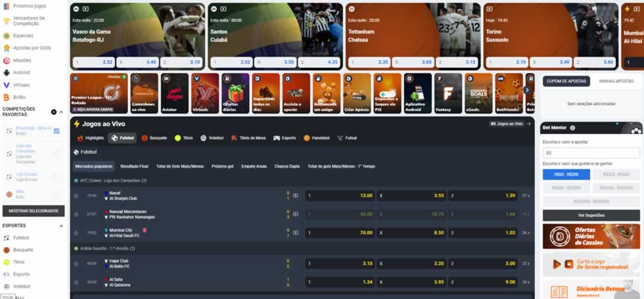Collapse the Esportes section chevron

(x=61, y=226)
